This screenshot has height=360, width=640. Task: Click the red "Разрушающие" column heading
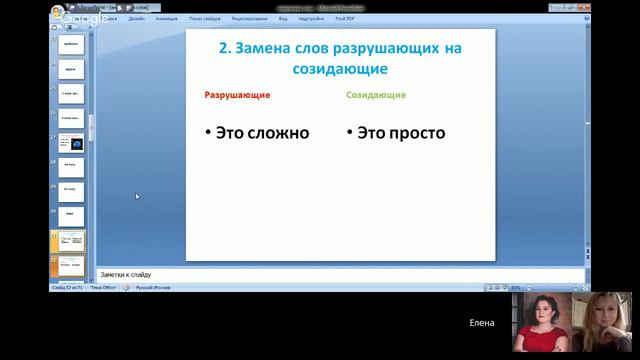point(237,95)
